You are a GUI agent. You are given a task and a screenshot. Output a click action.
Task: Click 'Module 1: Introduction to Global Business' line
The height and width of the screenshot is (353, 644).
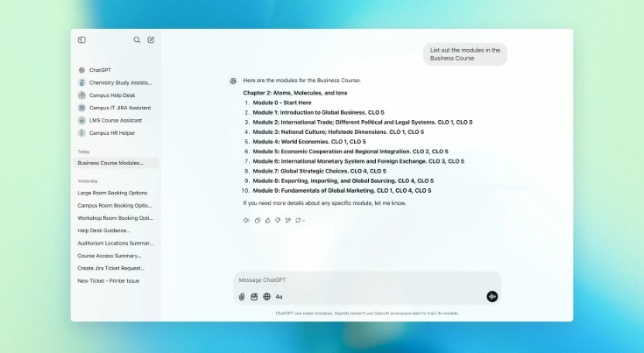(318, 112)
